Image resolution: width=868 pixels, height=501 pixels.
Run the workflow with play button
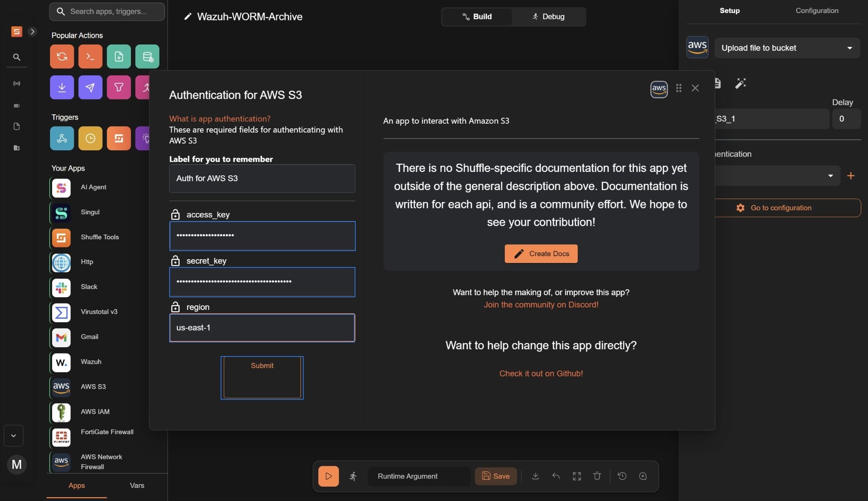[x=328, y=476]
